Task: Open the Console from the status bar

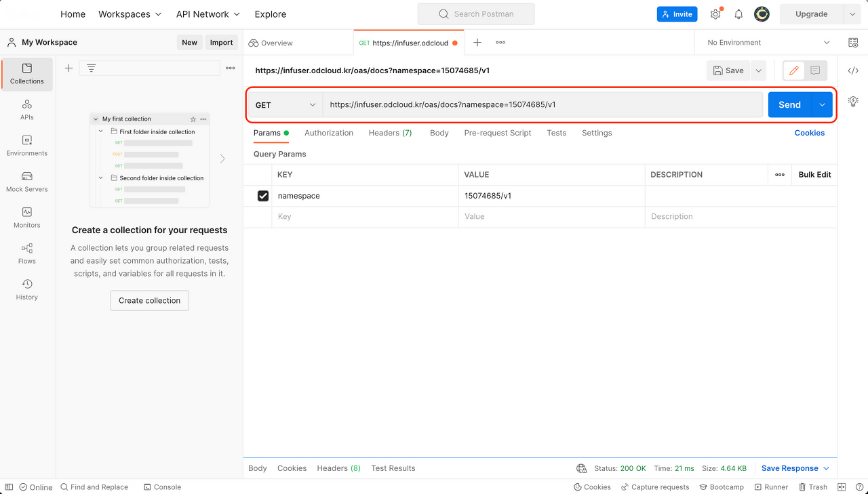Action: [162, 487]
